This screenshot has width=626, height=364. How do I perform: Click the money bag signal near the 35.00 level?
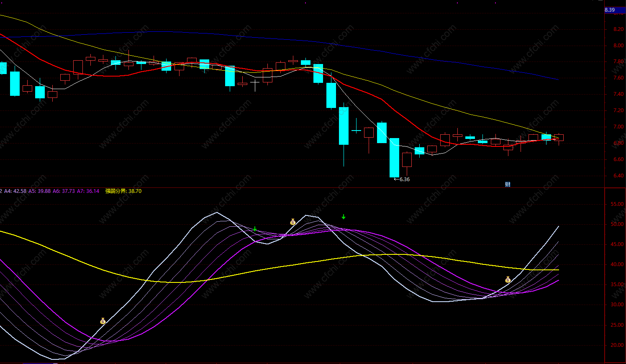tap(508, 279)
